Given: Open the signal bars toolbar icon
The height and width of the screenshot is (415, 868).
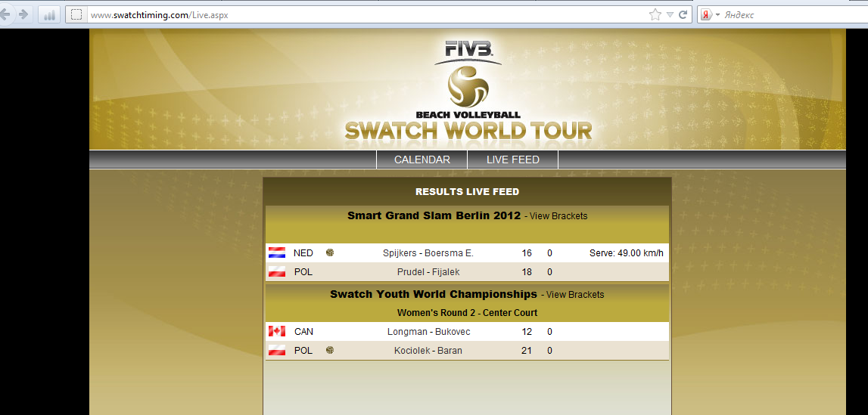Looking at the screenshot, I should click(49, 15).
